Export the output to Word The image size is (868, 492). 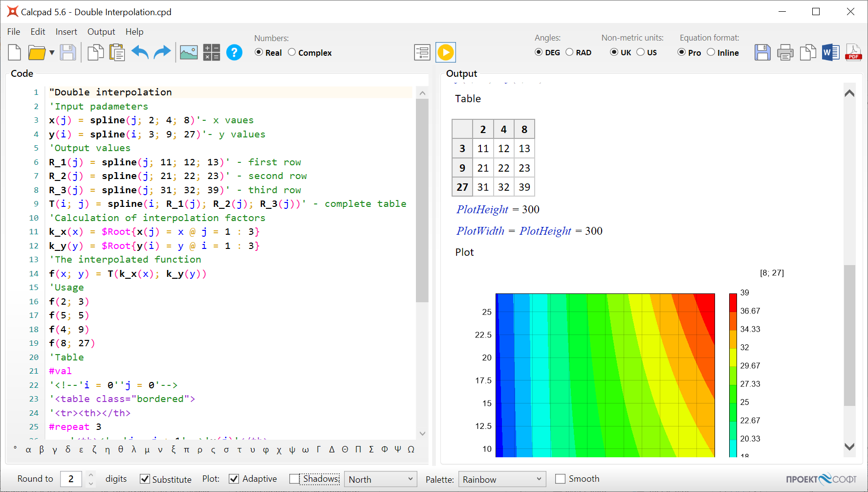831,52
